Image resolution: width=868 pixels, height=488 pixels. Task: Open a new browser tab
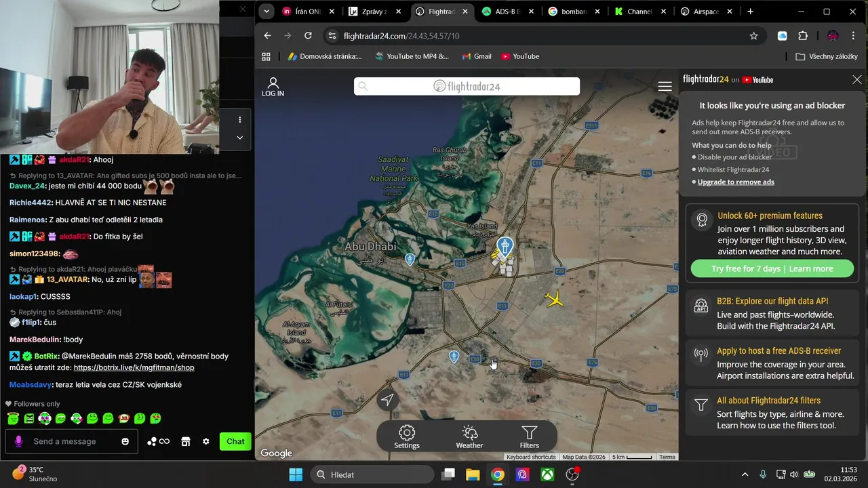(750, 12)
